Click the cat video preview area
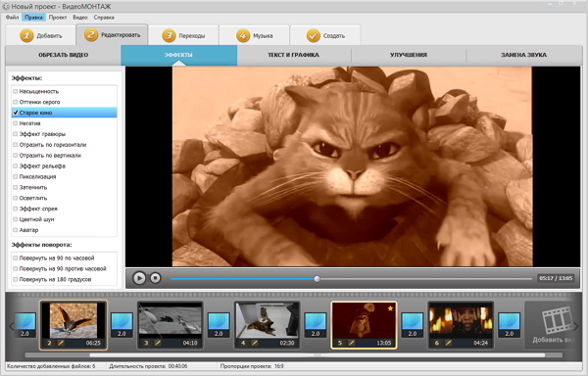588x376 pixels. [352, 166]
